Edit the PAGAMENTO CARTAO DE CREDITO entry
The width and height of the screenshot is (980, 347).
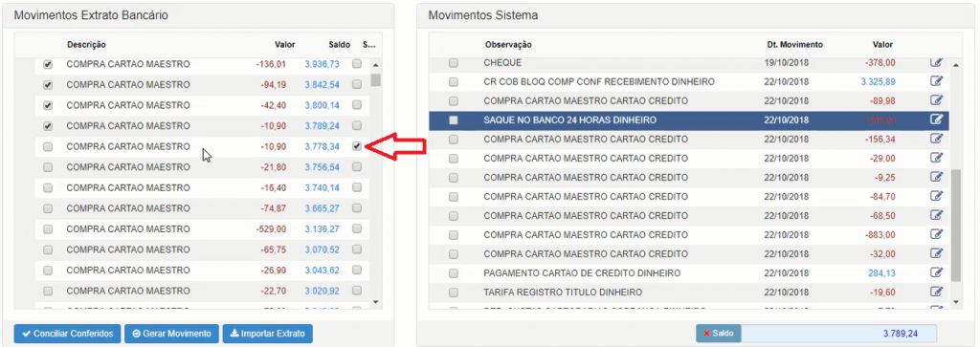click(936, 272)
